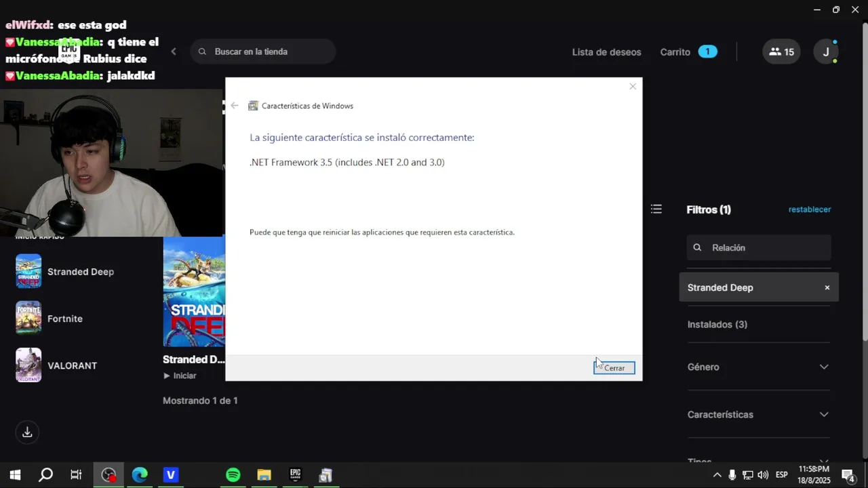Click restablecer to reset filters

click(810, 209)
